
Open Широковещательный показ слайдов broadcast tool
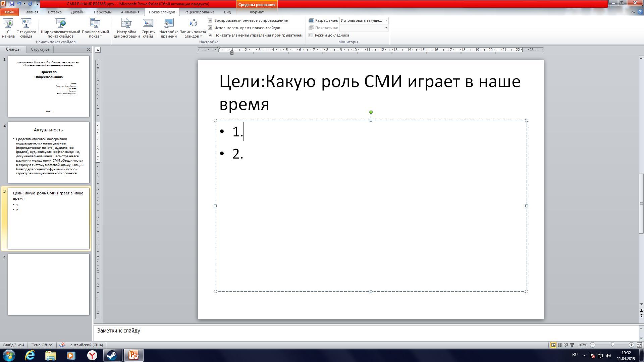(61, 27)
